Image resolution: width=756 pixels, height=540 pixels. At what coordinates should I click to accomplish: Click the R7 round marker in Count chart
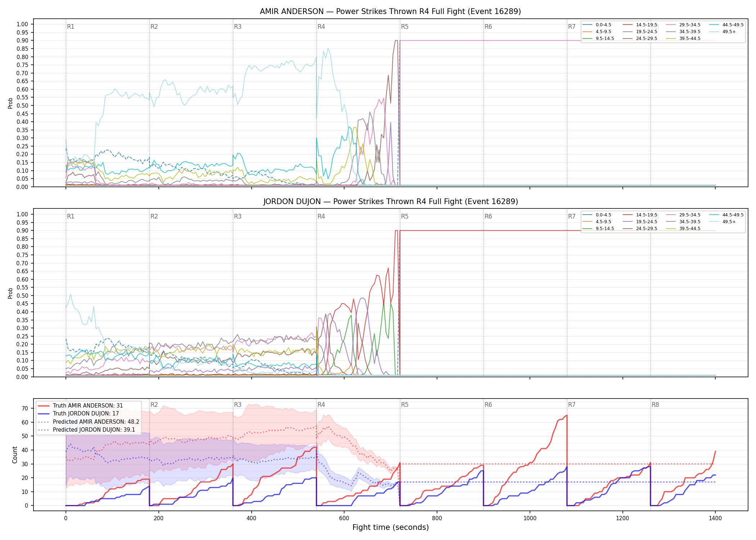[572, 405]
